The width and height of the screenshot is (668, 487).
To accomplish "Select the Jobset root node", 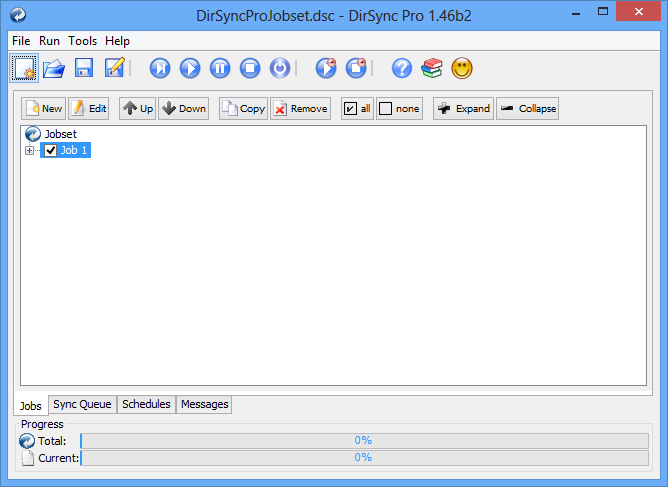I will 51,134.
